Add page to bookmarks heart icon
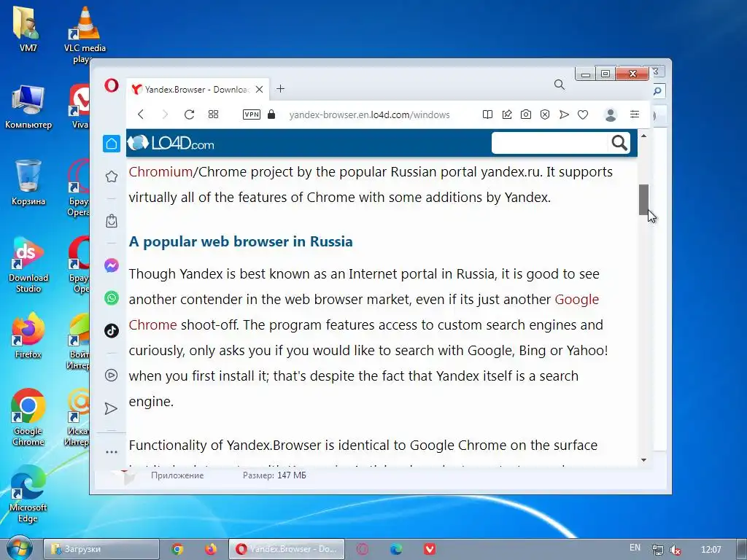Screen dimensions: 747x560 coord(583,114)
